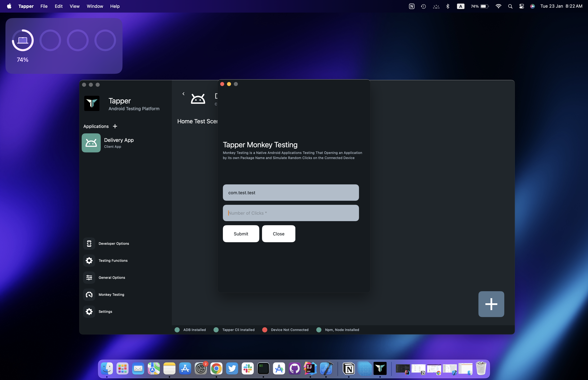Viewport: 588px width, 380px height.
Task: Open the Tapper menu in menu bar
Action: (x=26, y=6)
